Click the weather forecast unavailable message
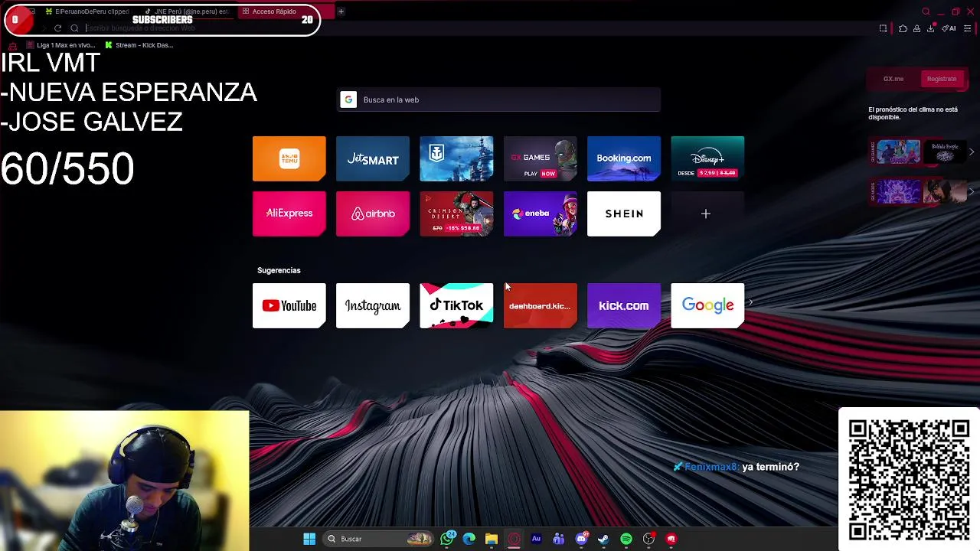 913,113
